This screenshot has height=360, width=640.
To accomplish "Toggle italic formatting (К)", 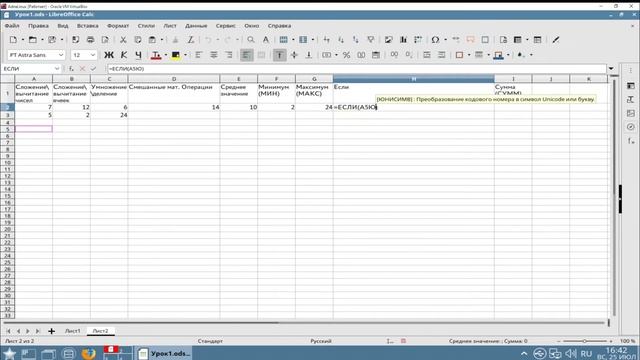I will tap(124, 55).
